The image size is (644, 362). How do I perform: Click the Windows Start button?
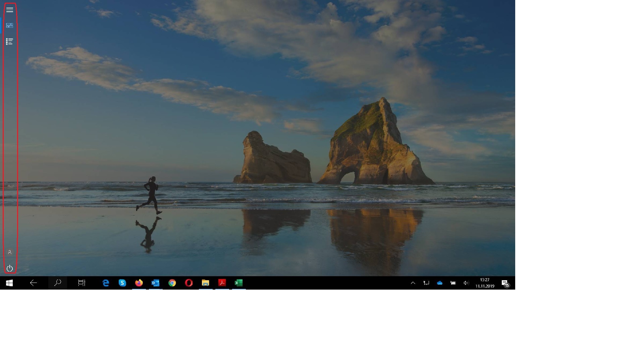coord(9,283)
